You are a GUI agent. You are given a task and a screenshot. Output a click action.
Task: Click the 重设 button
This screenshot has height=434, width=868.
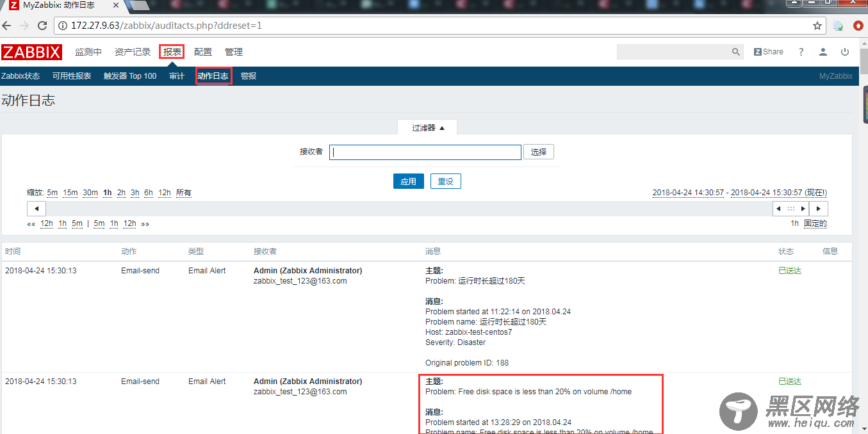(446, 182)
